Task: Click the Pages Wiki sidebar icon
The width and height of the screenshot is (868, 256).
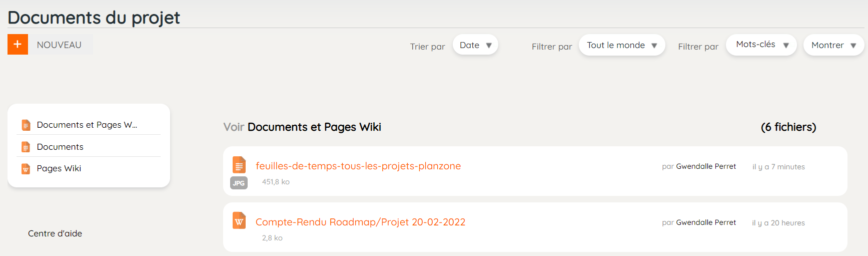Action: tap(26, 169)
